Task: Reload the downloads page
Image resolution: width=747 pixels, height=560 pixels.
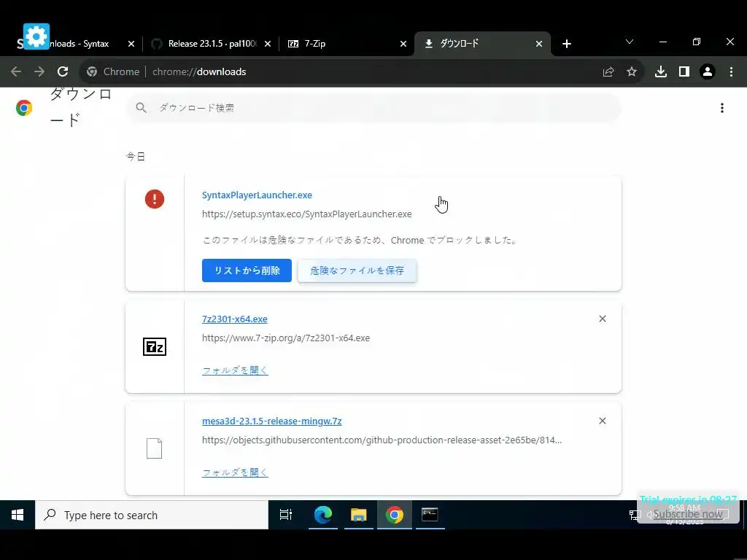Action: click(x=63, y=71)
